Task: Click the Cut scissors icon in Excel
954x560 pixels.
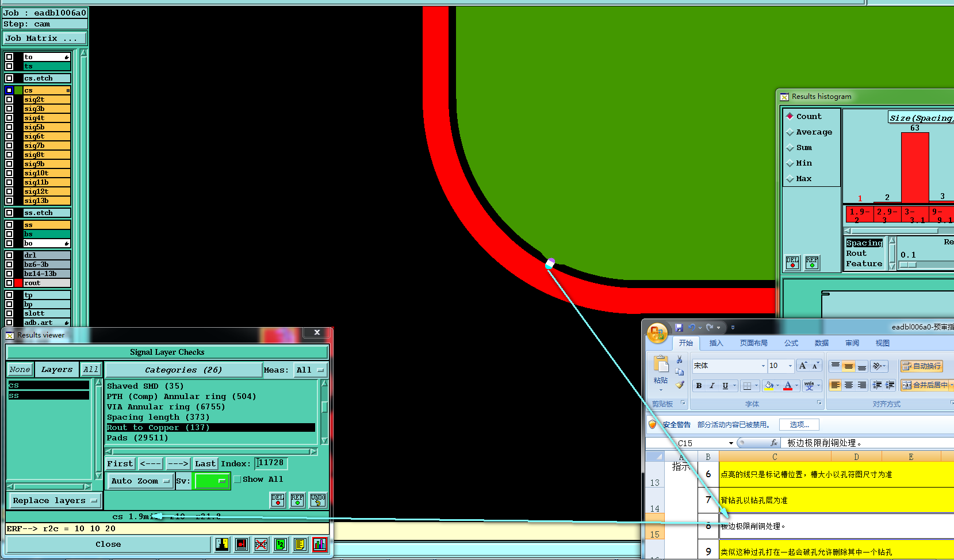Action: tap(680, 359)
